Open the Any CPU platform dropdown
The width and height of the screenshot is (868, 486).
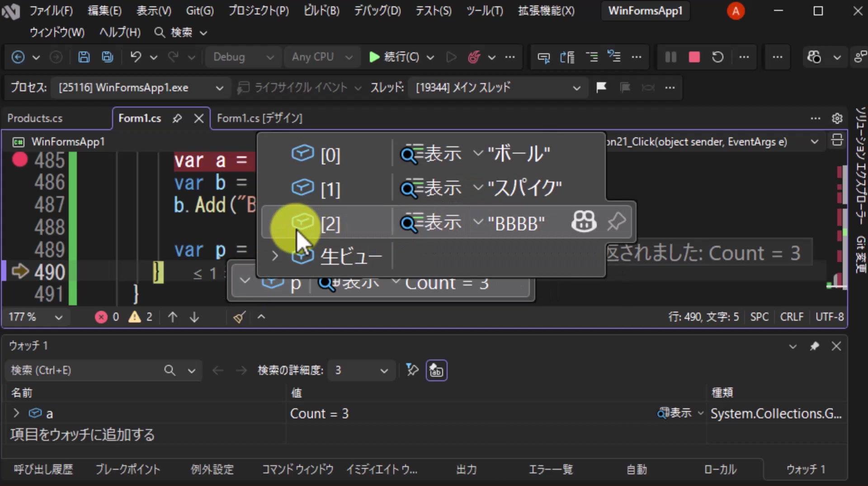(x=321, y=57)
